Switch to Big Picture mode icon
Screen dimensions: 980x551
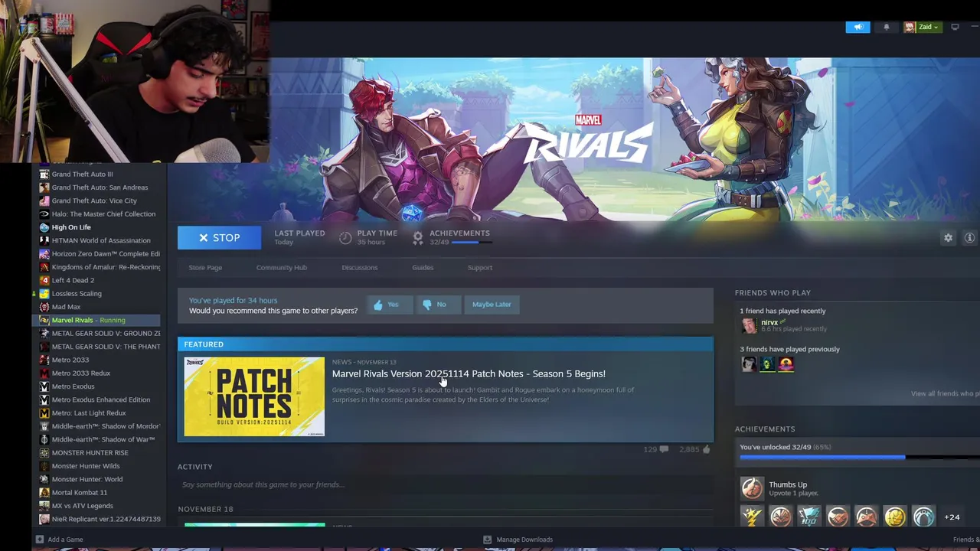[955, 27]
